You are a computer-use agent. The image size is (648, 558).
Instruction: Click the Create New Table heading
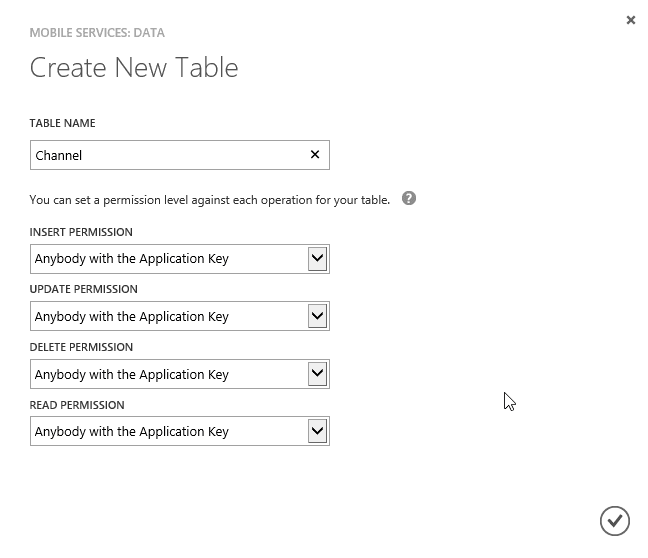pyautogui.click(x=134, y=67)
